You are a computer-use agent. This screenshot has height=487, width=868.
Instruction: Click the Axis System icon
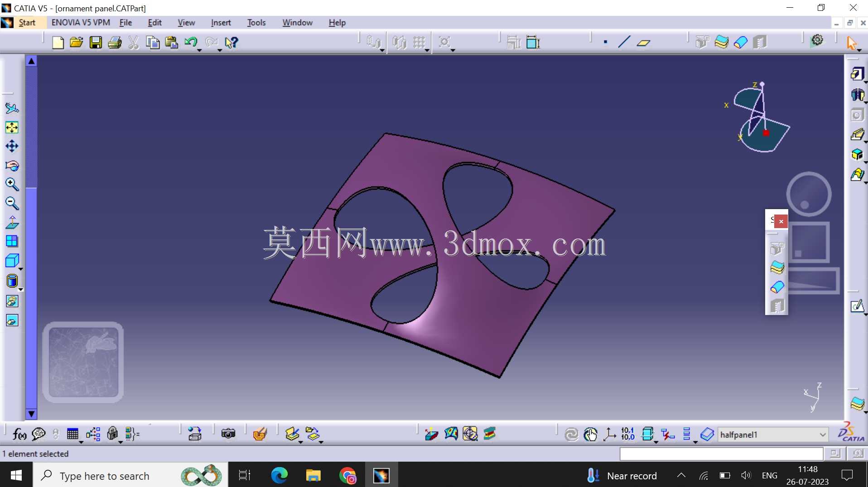pos(609,434)
